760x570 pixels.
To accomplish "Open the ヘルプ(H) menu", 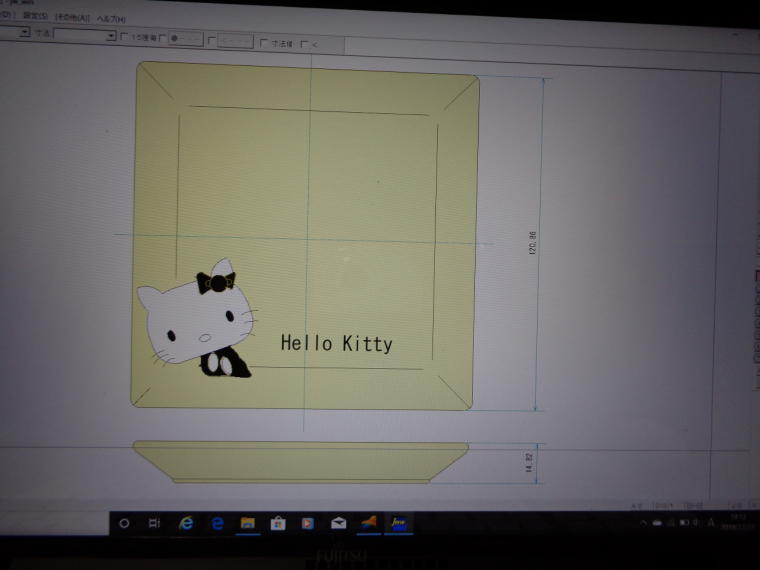I will (x=111, y=19).
